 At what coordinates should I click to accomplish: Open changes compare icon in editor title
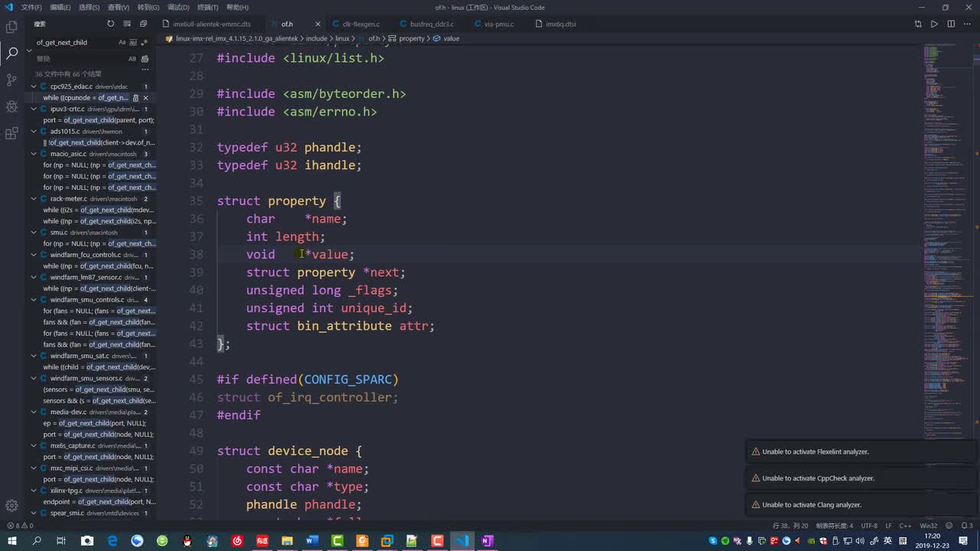click(x=918, y=24)
